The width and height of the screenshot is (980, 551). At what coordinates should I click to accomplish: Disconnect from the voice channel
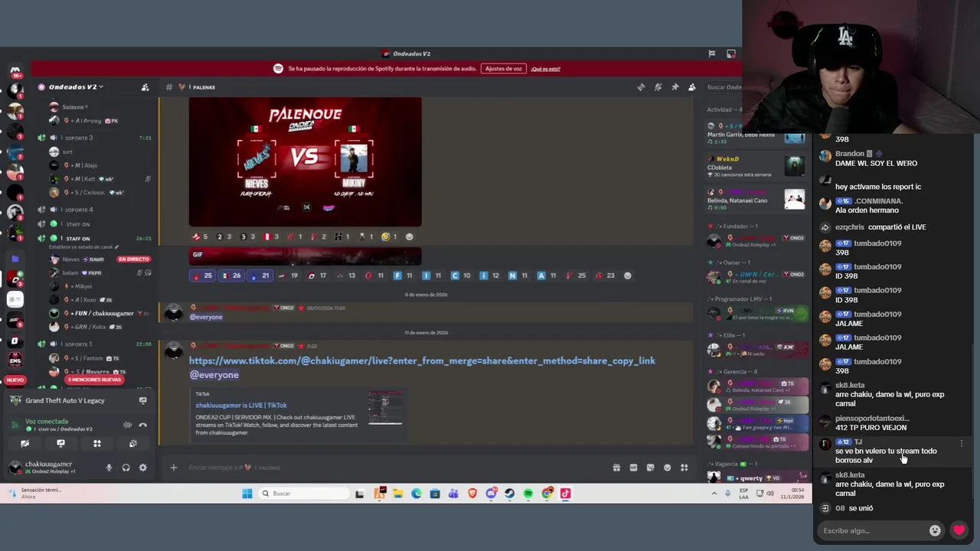142,425
